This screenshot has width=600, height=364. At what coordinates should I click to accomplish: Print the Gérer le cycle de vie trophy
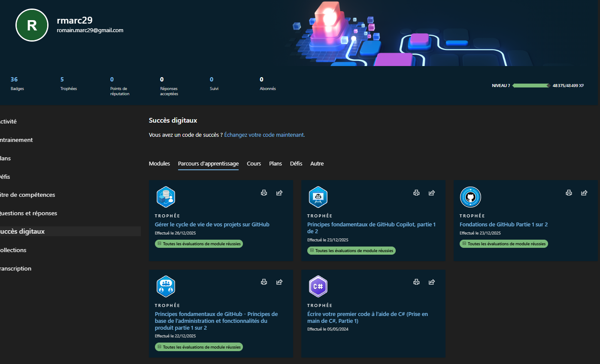[x=264, y=193]
